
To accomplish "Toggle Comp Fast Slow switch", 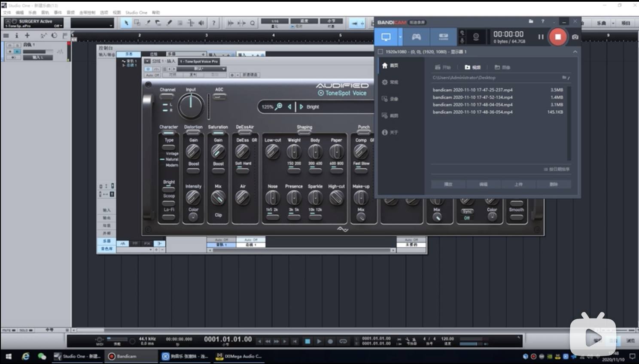I will [x=361, y=170].
